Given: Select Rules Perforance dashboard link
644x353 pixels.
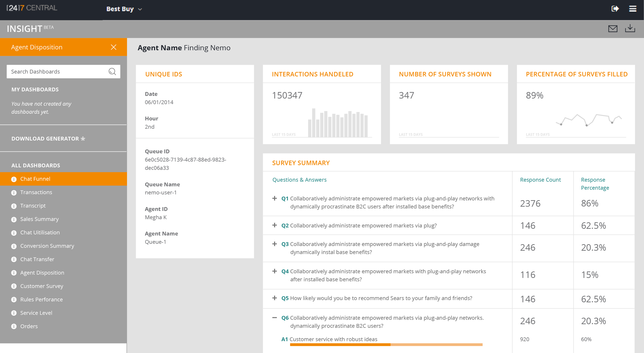Looking at the screenshot, I should click(41, 299).
